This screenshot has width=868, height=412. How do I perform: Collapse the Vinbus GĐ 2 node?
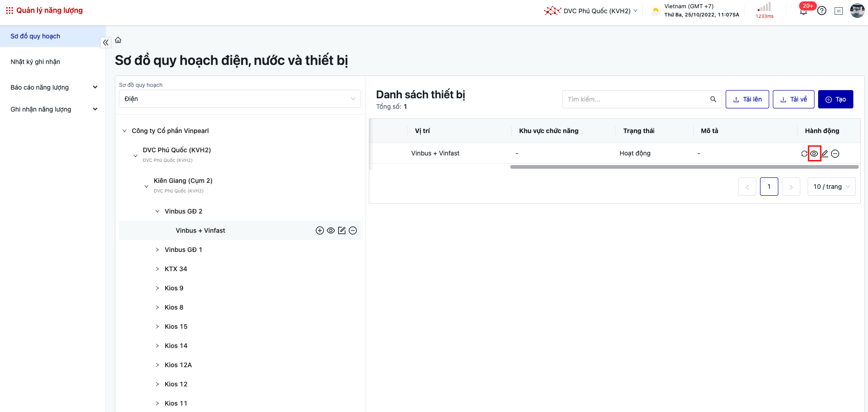pyautogui.click(x=157, y=211)
